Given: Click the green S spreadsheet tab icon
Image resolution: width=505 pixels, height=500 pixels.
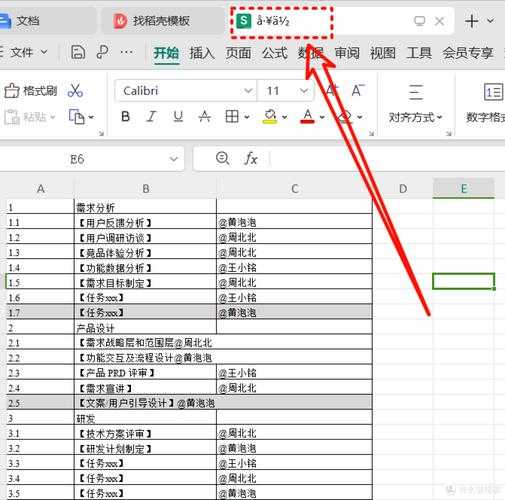Looking at the screenshot, I should pyautogui.click(x=244, y=21).
